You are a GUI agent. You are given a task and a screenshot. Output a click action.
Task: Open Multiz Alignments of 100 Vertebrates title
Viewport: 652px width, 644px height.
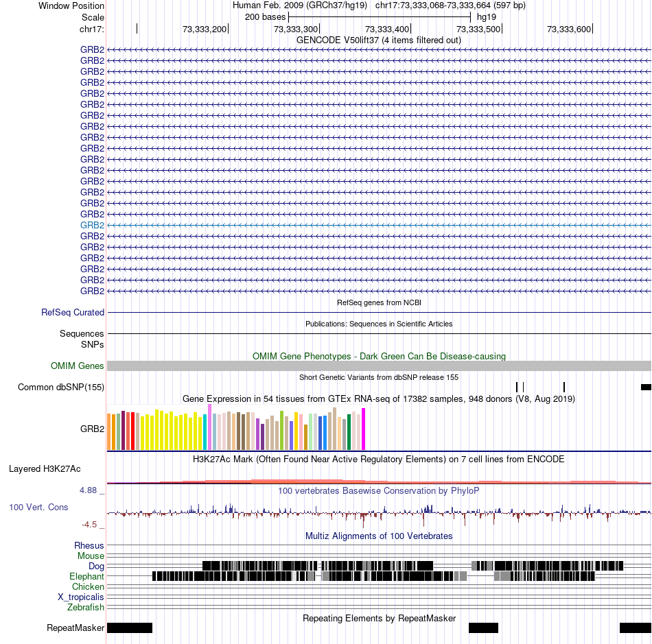pyautogui.click(x=379, y=536)
